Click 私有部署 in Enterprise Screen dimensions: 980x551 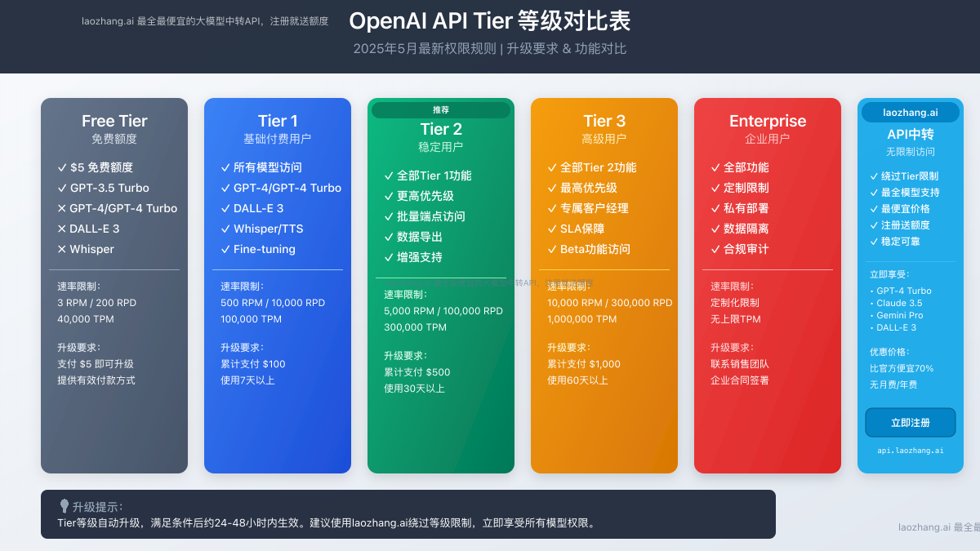pyautogui.click(x=740, y=208)
